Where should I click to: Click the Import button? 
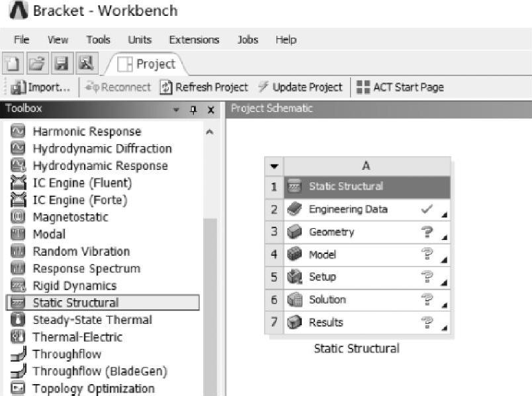pyautogui.click(x=40, y=87)
